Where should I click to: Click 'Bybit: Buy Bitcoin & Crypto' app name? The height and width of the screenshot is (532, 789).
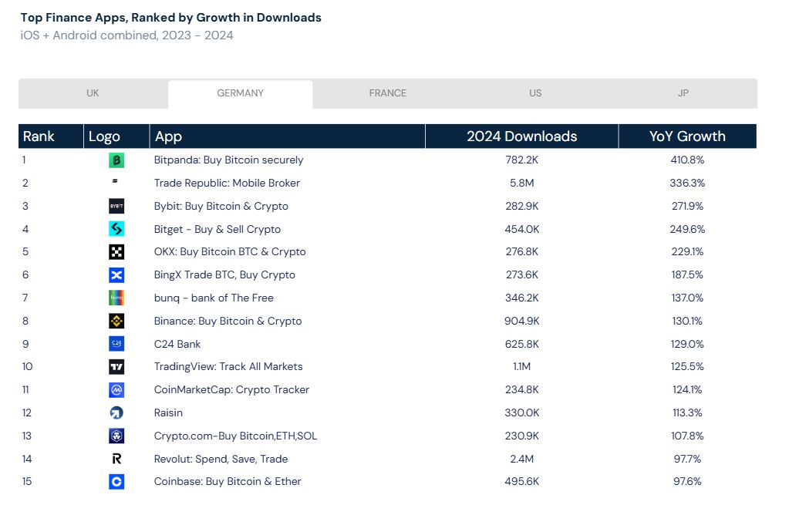coord(221,206)
